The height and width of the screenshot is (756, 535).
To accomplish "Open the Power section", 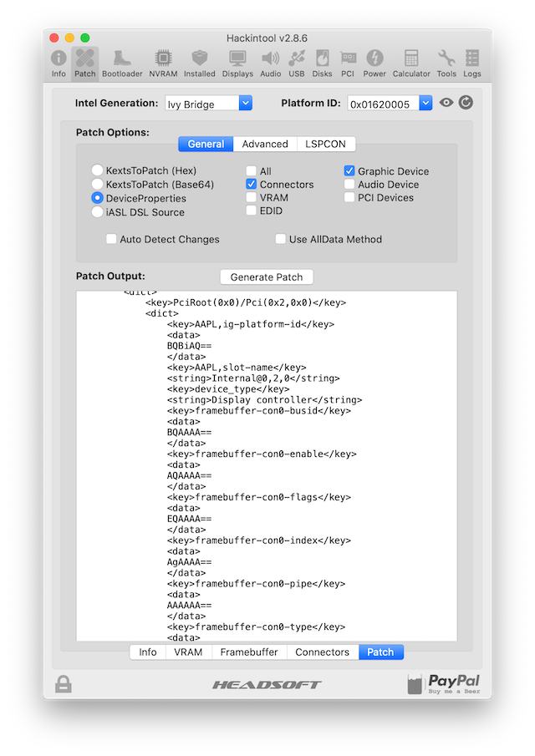I will [x=374, y=63].
